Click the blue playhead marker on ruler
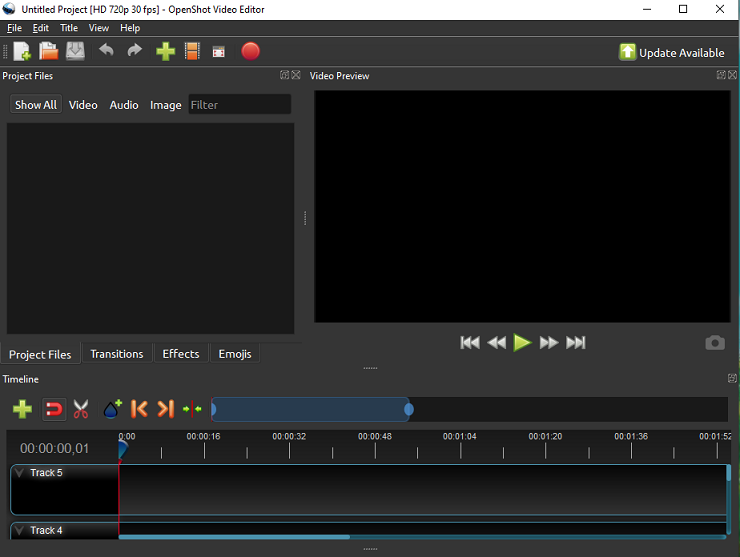The width and height of the screenshot is (740, 557). coord(123,448)
